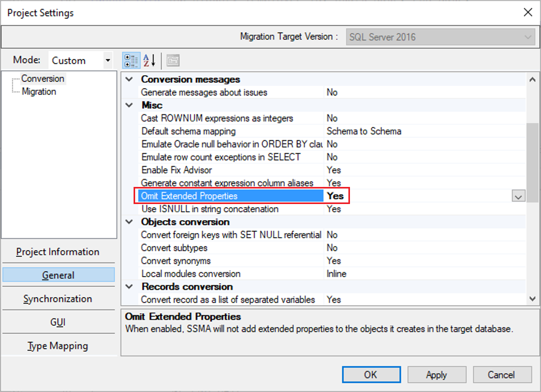Close the Project Settings dialog
This screenshot has height=392, width=541.
tap(528, 12)
